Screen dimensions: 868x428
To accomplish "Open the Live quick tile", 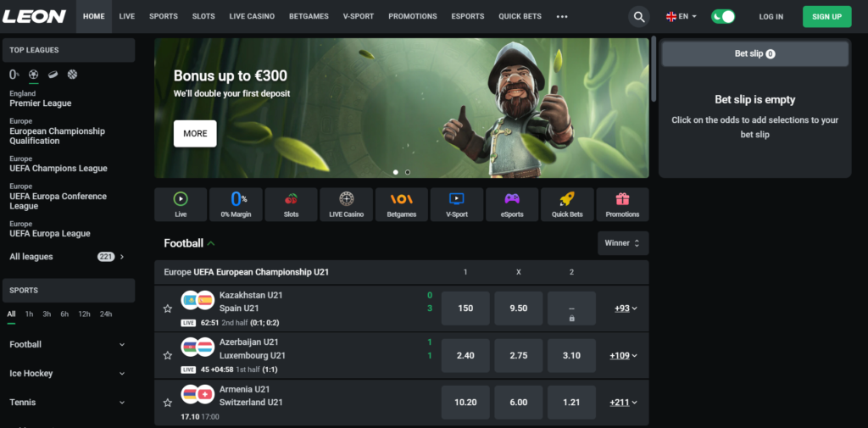I will [181, 204].
